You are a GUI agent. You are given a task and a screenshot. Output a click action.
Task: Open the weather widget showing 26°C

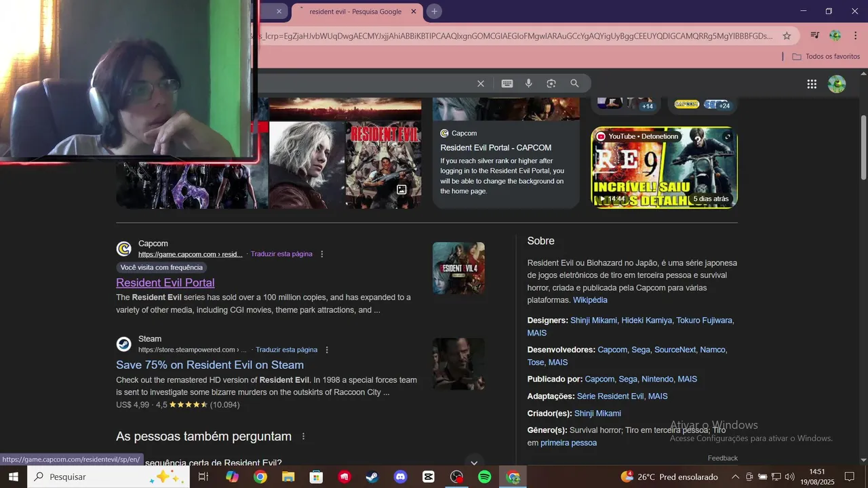coord(670,477)
